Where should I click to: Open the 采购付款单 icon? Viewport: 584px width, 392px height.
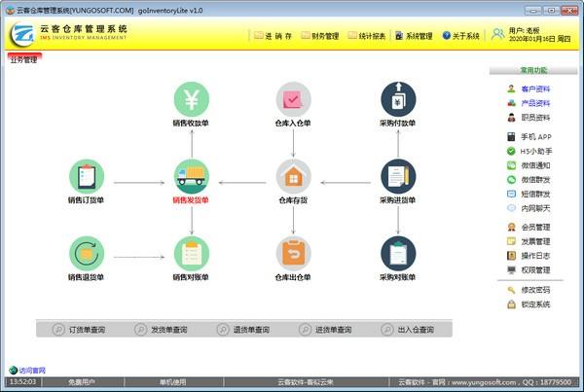click(x=397, y=99)
